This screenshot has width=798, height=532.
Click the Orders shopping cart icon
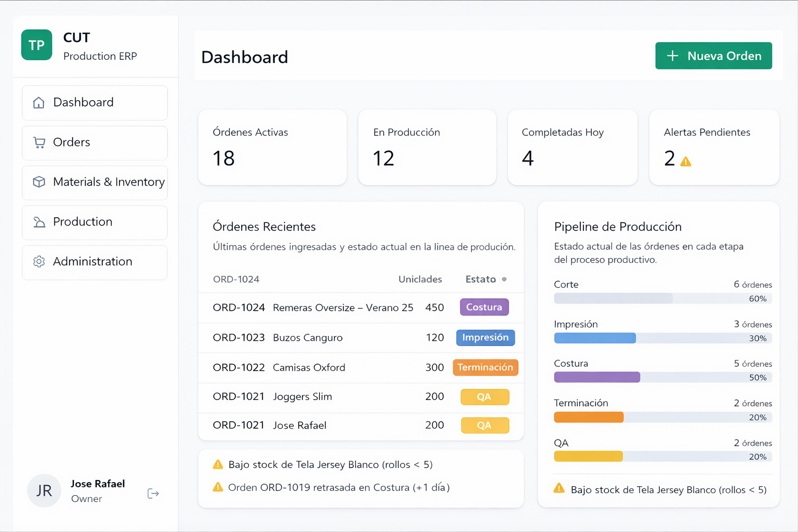tap(39, 142)
